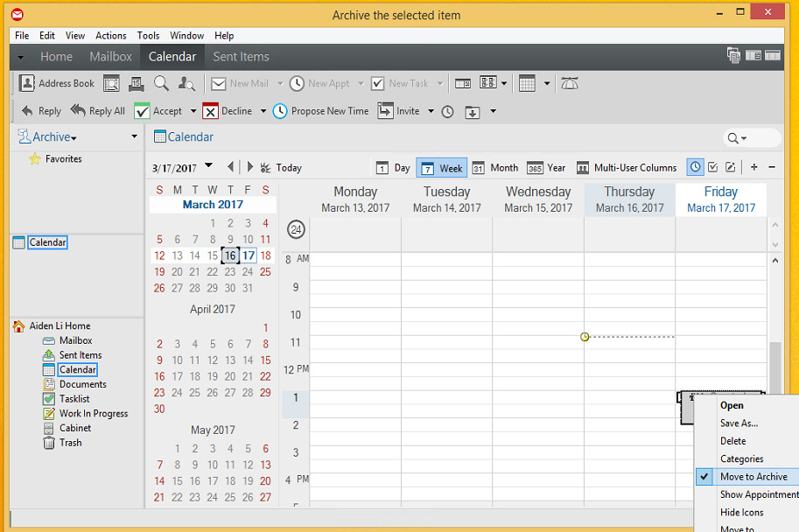
Task: Switch to the Mailbox tab
Action: (x=110, y=57)
